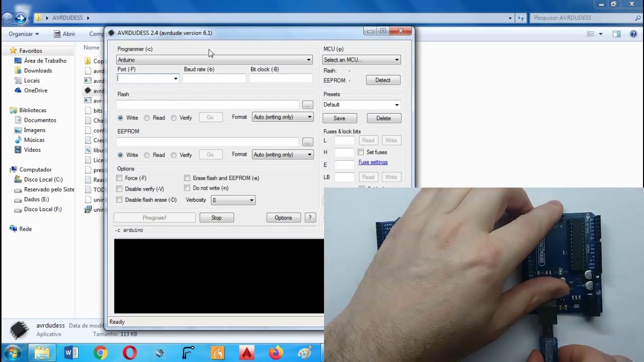Open Documentos library
The image size is (644, 362).
tap(40, 120)
